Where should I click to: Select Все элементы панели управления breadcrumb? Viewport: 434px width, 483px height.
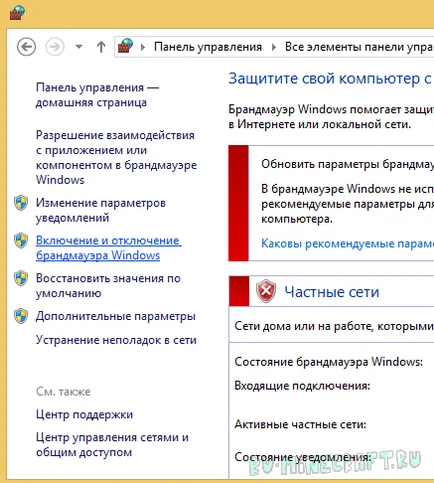[359, 47]
